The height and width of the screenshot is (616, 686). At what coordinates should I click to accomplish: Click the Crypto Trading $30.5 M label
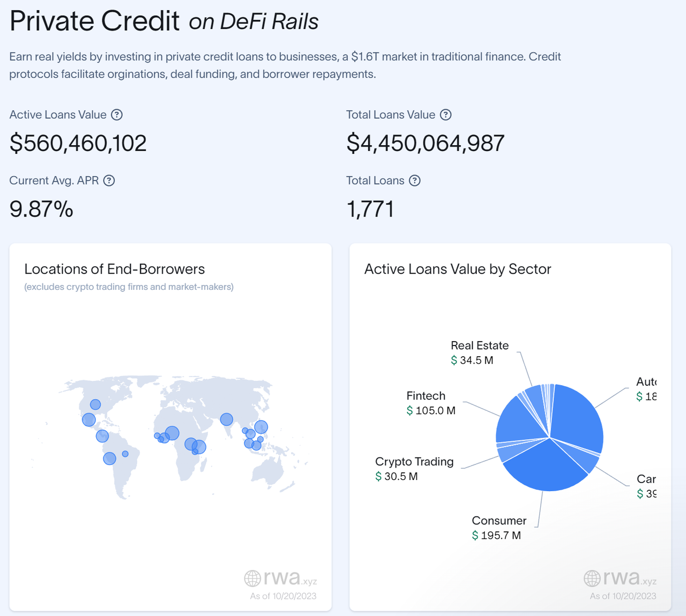pos(414,469)
